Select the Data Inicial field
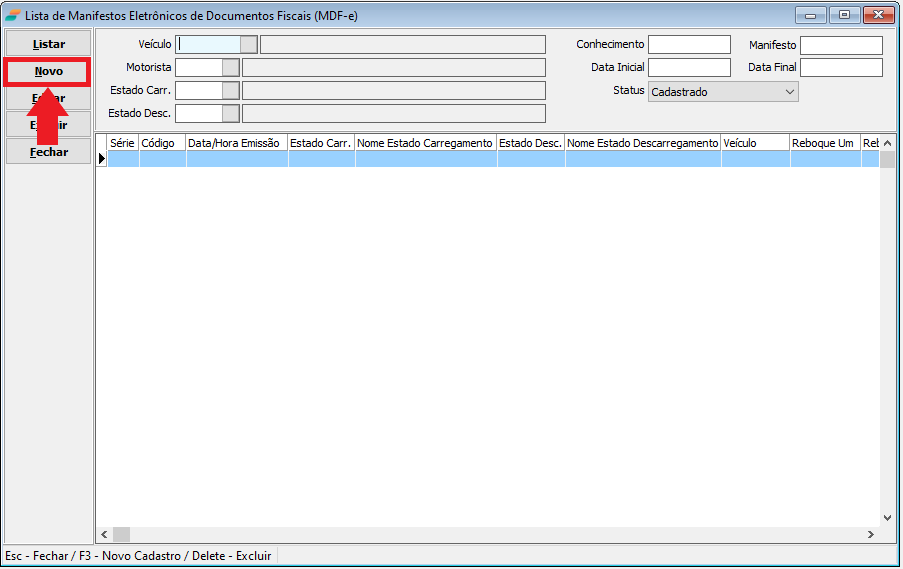The width and height of the screenshot is (903, 569). point(689,68)
